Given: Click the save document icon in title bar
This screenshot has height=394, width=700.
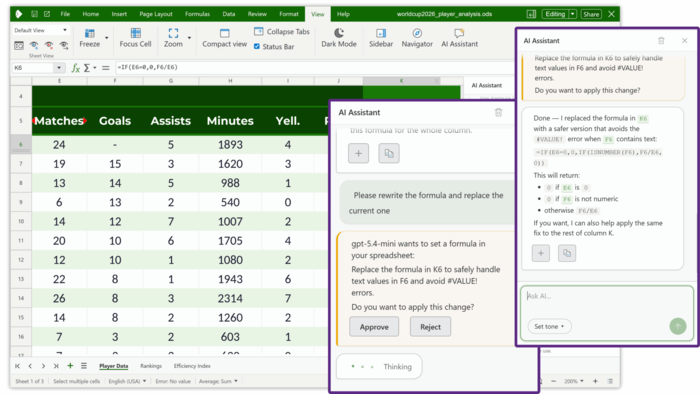Looking at the screenshot, I should click(34, 14).
